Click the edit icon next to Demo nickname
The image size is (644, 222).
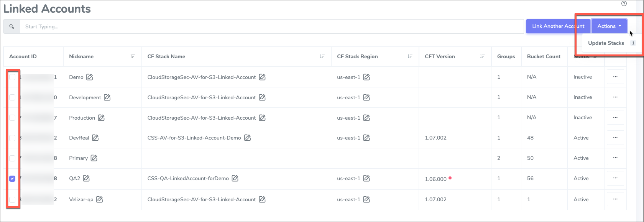click(x=89, y=77)
